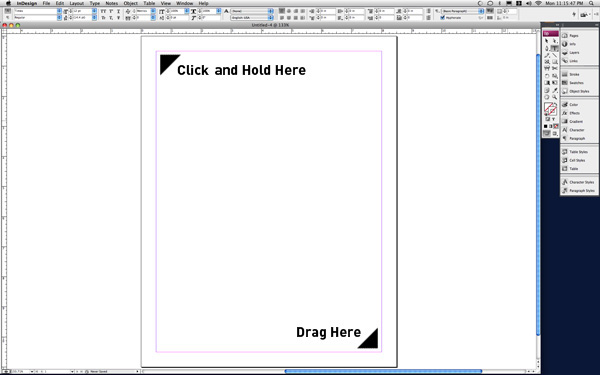The image size is (600, 375).
Task: Select the black arrow Selection tool
Action: (x=547, y=41)
